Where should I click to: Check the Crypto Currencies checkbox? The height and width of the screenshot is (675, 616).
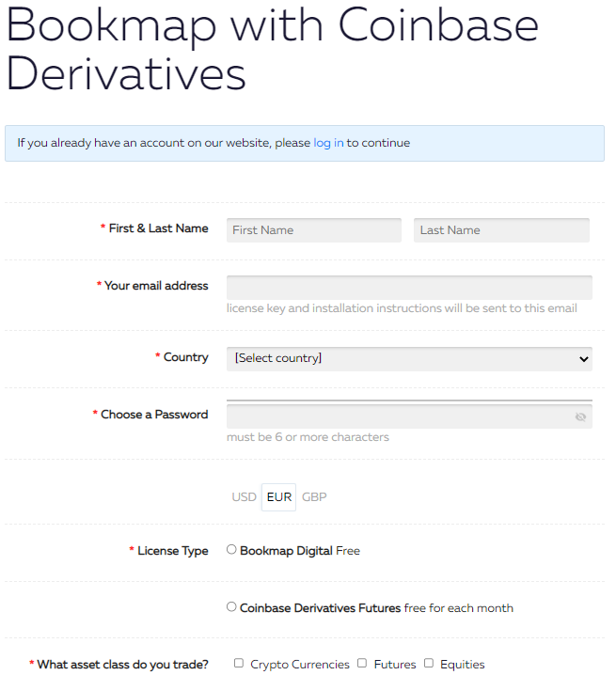(239, 663)
